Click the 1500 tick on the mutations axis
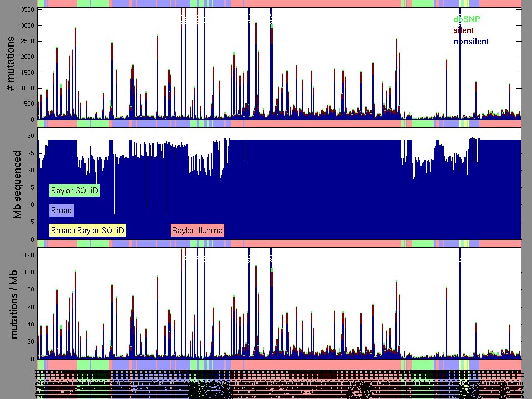Image resolution: width=532 pixels, height=399 pixels. (x=26, y=73)
